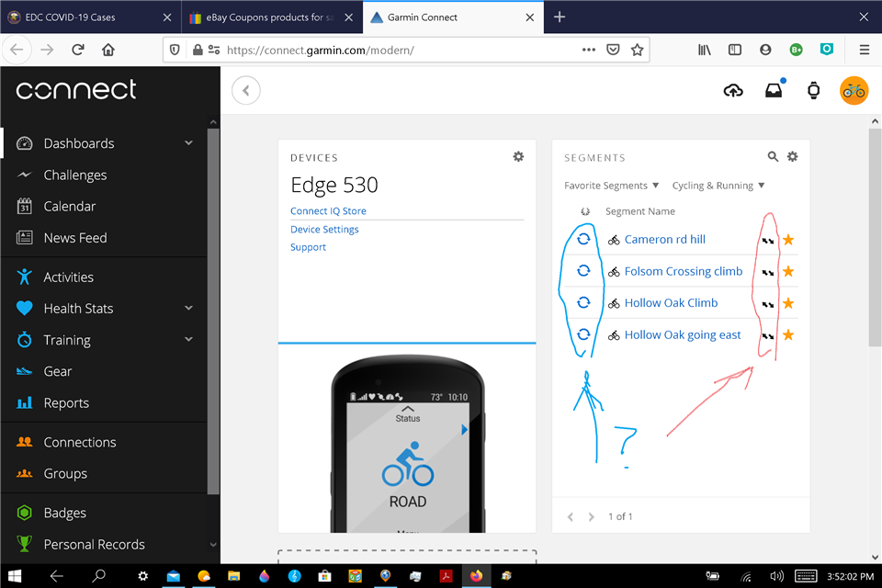This screenshot has width=882, height=588.
Task: Click the Personal Records trophy icon
Action: click(x=24, y=544)
